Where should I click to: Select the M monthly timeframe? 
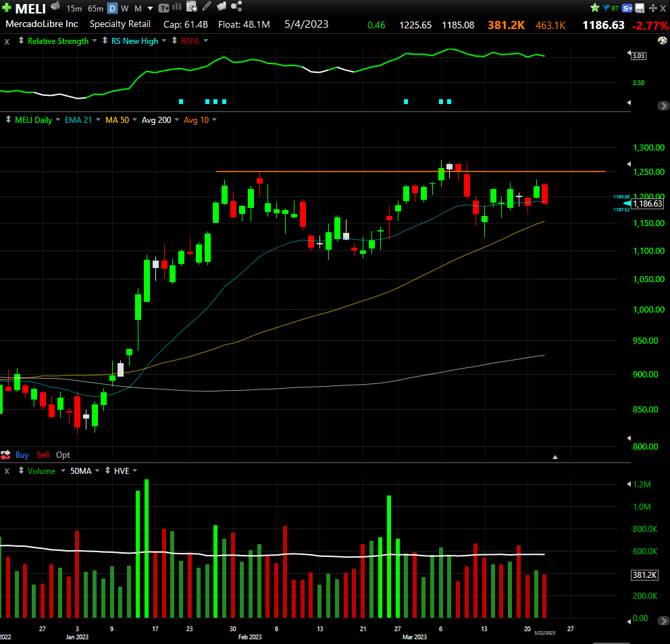138,9
